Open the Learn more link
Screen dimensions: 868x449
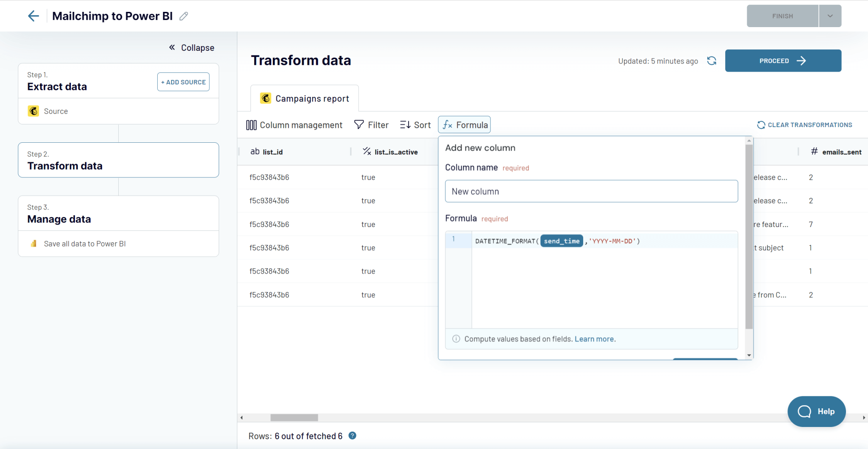(x=595, y=339)
